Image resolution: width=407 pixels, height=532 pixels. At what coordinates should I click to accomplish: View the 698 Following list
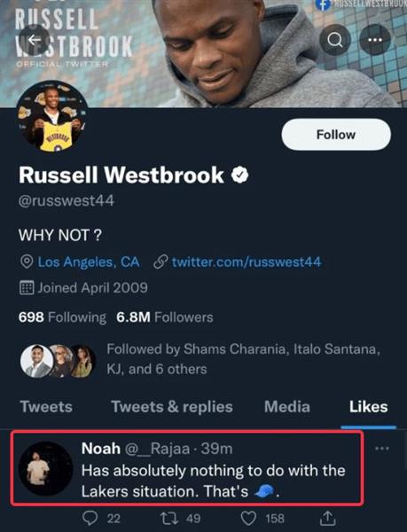click(x=62, y=317)
